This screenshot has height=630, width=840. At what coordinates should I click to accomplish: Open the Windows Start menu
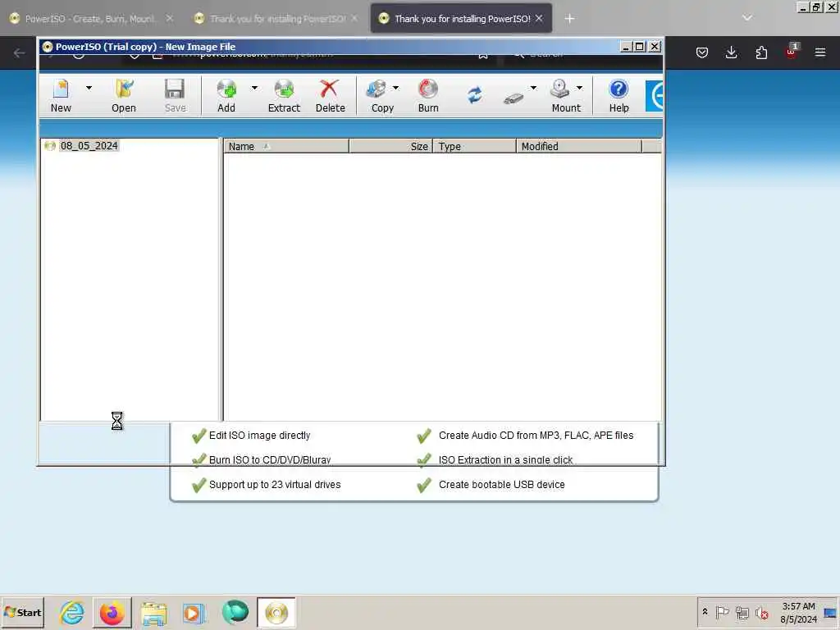[23, 612]
